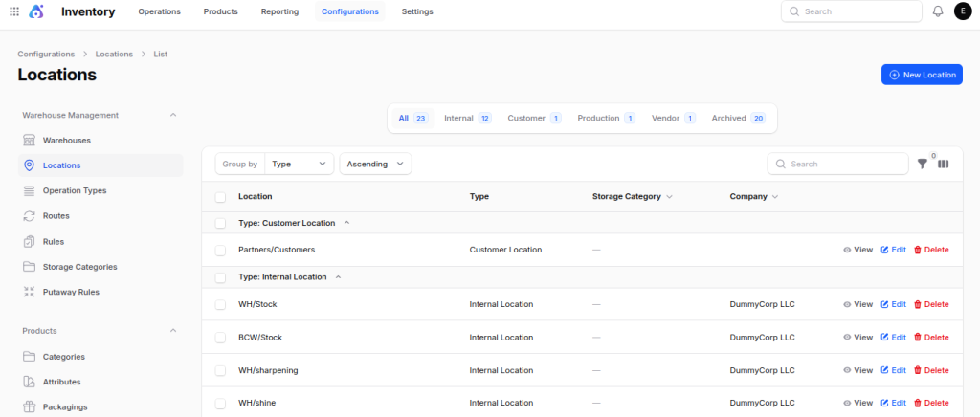Open the Group by Type dropdown

pyautogui.click(x=300, y=164)
